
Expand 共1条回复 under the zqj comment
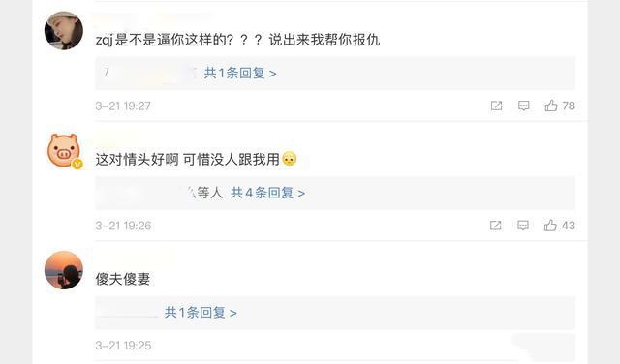coord(240,74)
